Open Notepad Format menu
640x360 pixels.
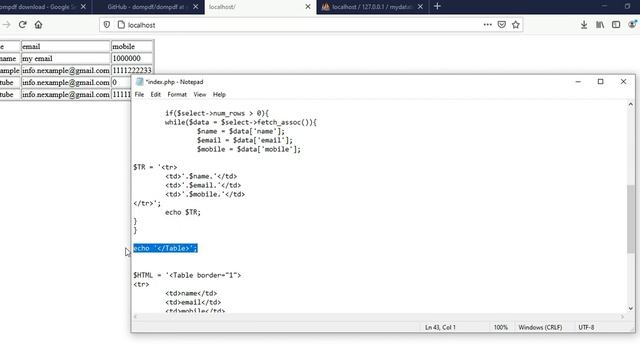tap(177, 94)
